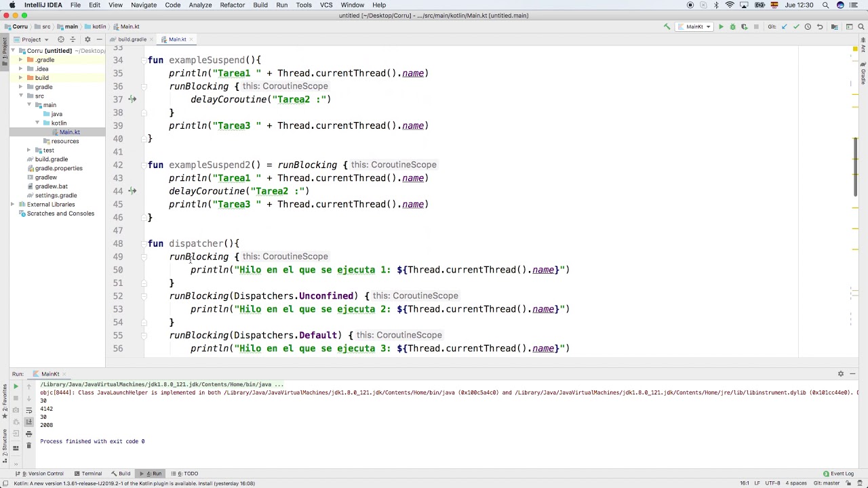Screen dimensions: 868x488
Task: Toggle the 2: Favorites side panel
Action: pos(4,402)
